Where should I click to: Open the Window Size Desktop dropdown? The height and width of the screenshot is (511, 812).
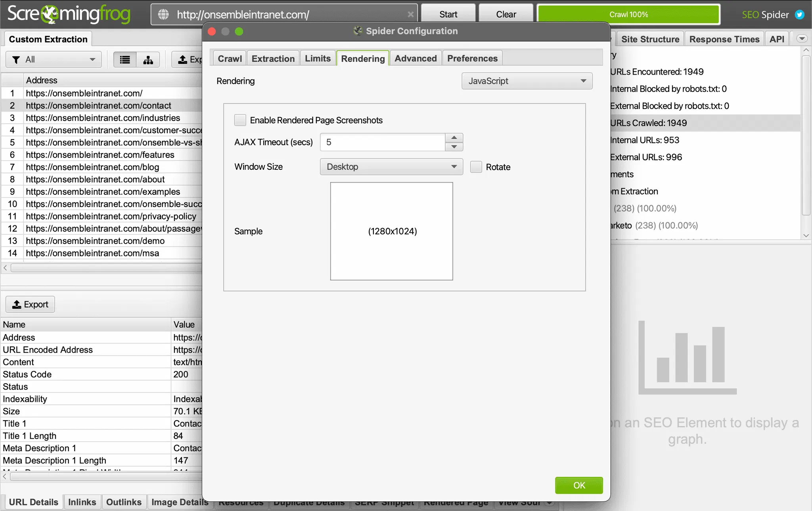point(391,167)
